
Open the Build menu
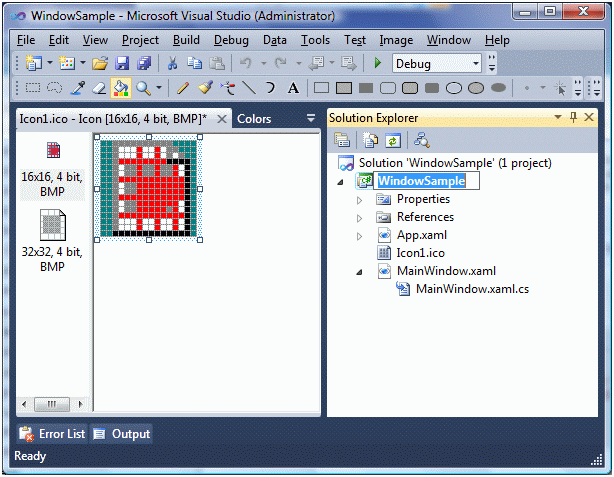186,40
